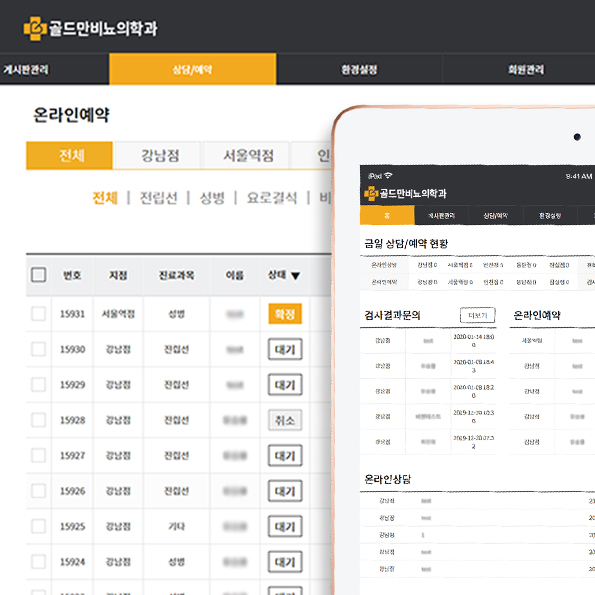Image resolution: width=595 pixels, height=595 pixels.
Task: Click the 9:41 AM clock in iPad status bar
Action: [x=579, y=176]
